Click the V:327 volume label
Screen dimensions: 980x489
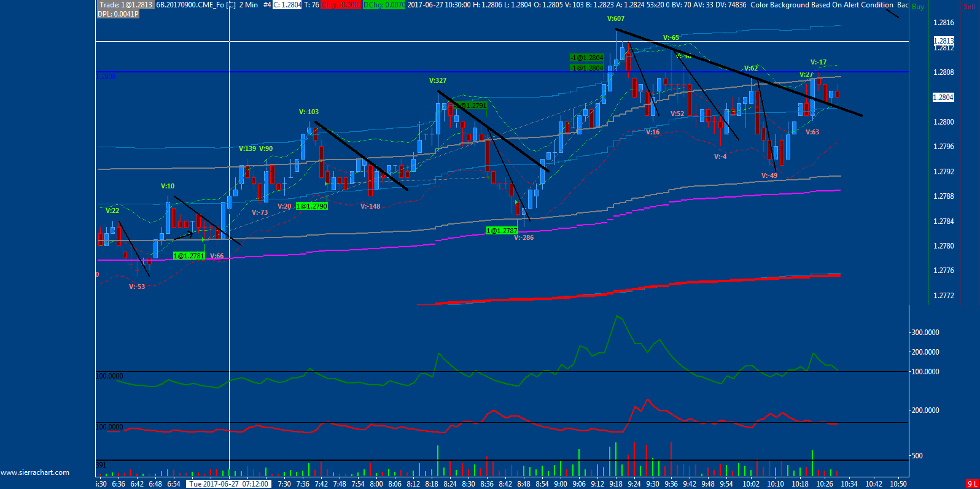pos(438,80)
